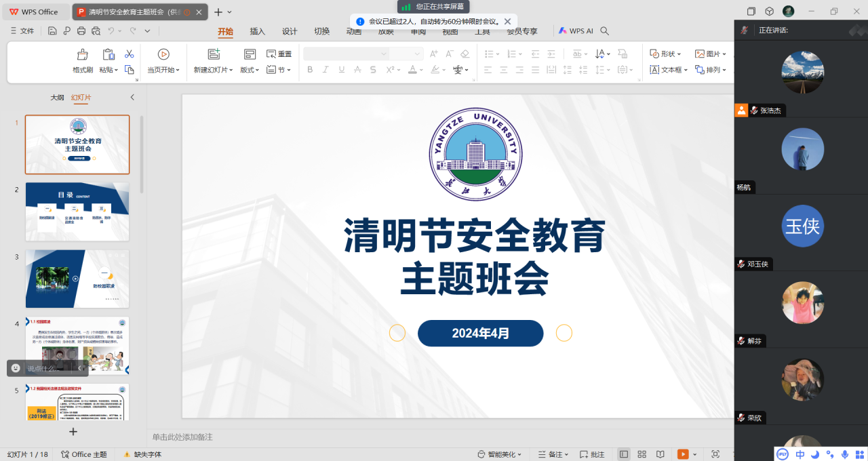The image size is (868, 461).
Task: Click the 新建幻灯片 new slide icon
Action: (x=214, y=54)
